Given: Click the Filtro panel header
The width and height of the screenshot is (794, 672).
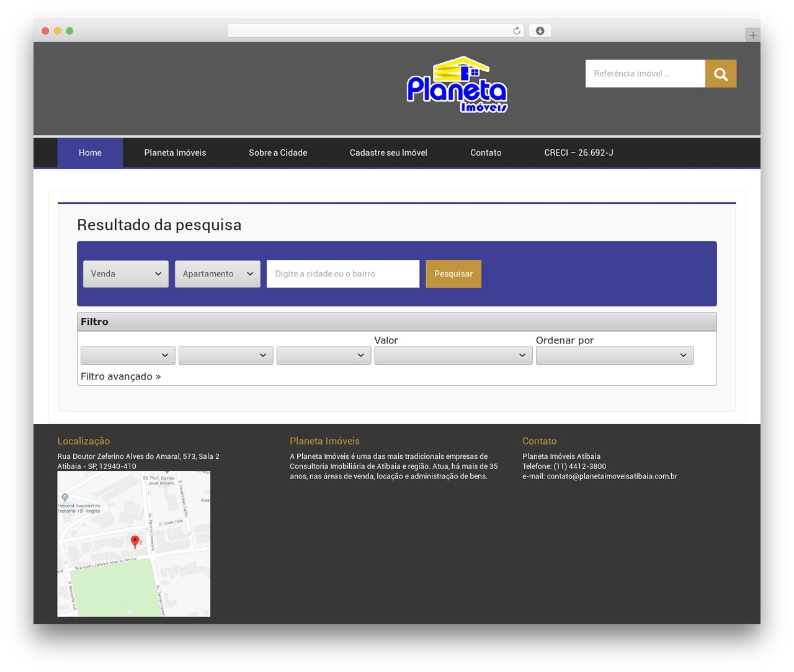Looking at the screenshot, I should tap(397, 322).
